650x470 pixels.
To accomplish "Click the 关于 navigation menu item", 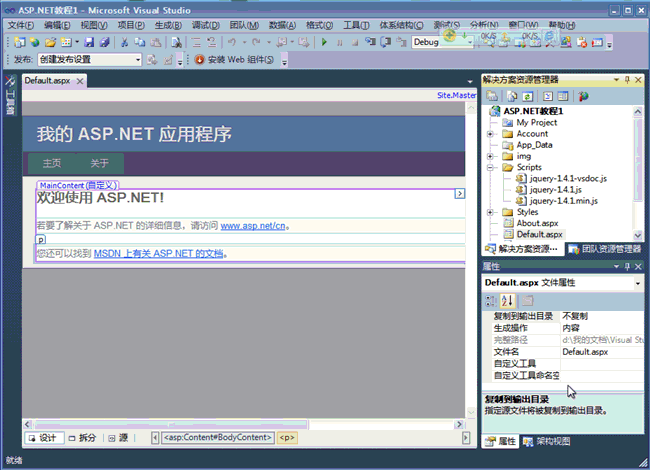I will [x=99, y=163].
